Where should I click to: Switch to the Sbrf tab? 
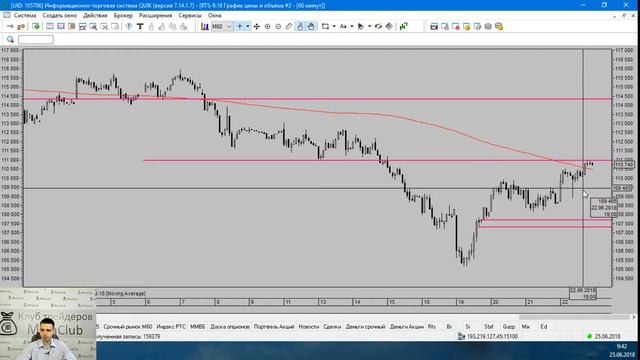[489, 327]
